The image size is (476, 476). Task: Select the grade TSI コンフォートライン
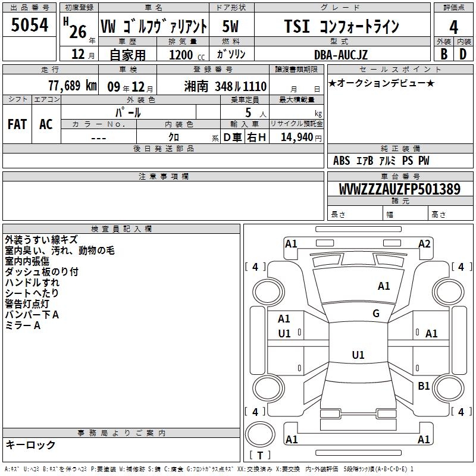click(342, 26)
